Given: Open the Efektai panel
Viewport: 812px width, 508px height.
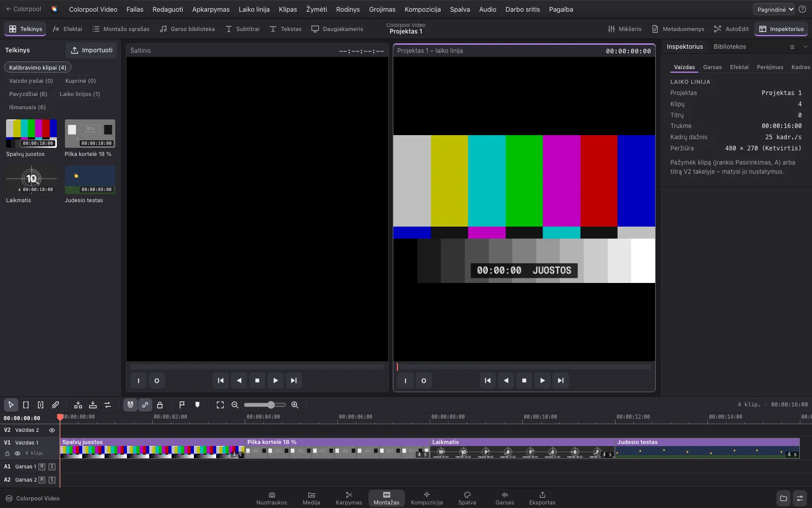Looking at the screenshot, I should pos(67,29).
